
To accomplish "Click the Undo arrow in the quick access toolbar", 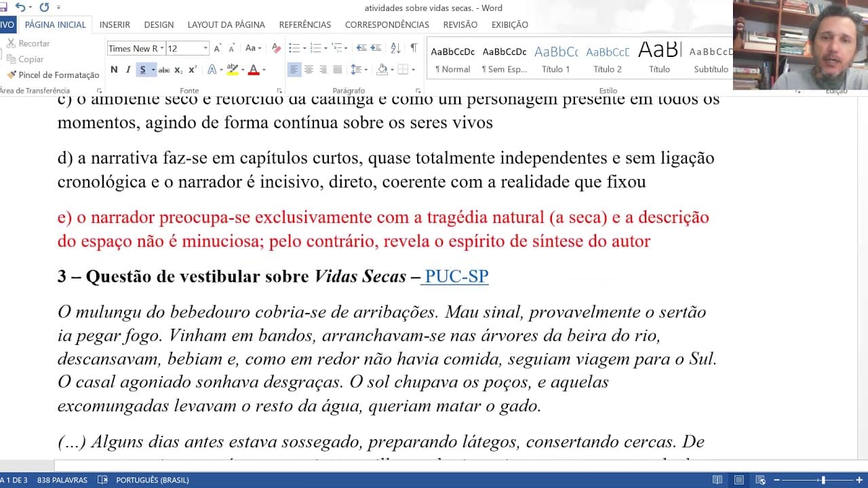I will tap(20, 7).
